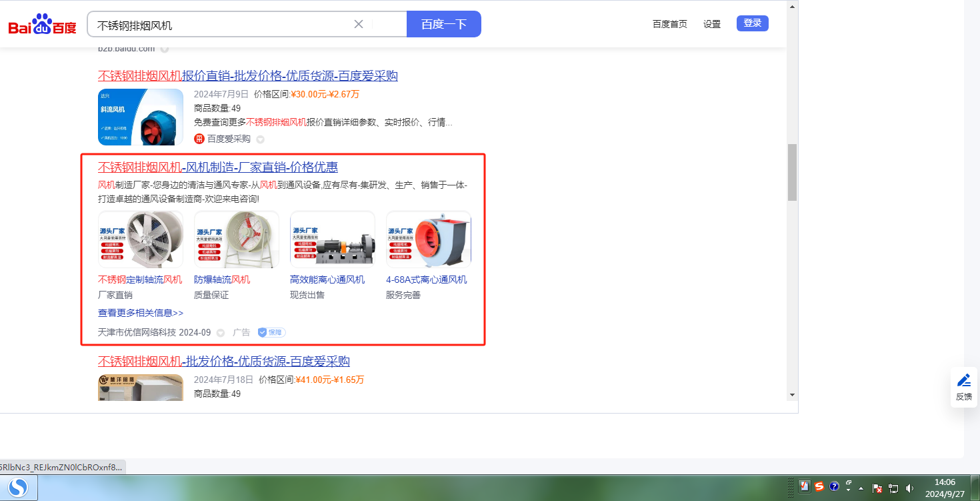Open the 防爆轴流风机 link
The image size is (980, 501).
tap(222, 280)
